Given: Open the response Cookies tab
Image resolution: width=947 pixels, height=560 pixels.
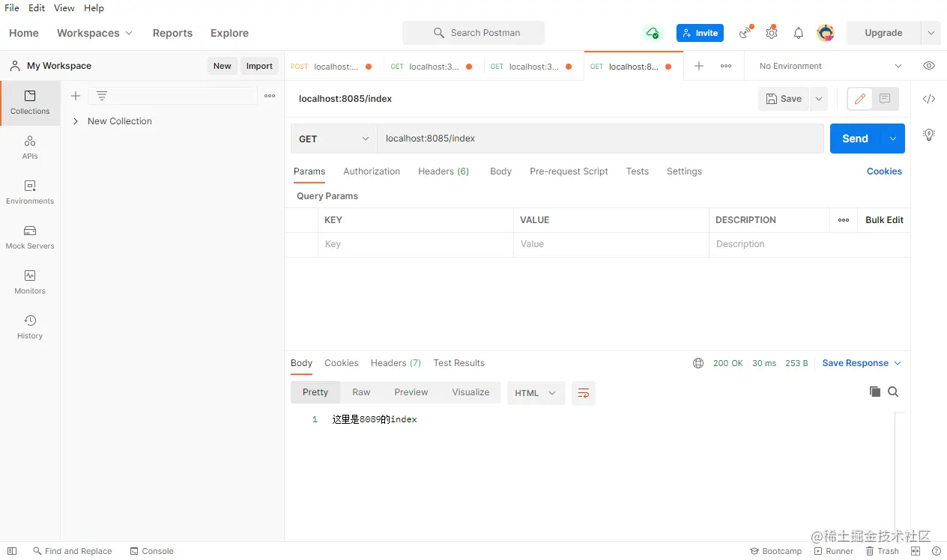Looking at the screenshot, I should click(x=342, y=363).
